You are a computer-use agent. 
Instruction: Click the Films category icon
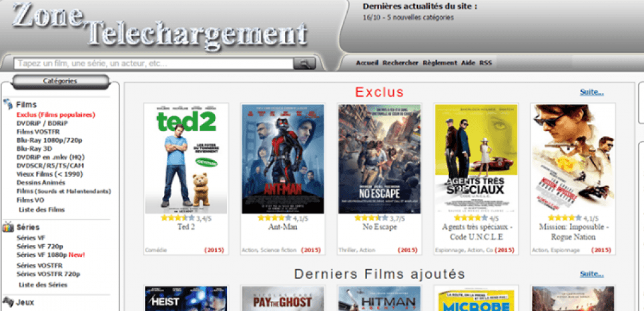(x=8, y=104)
